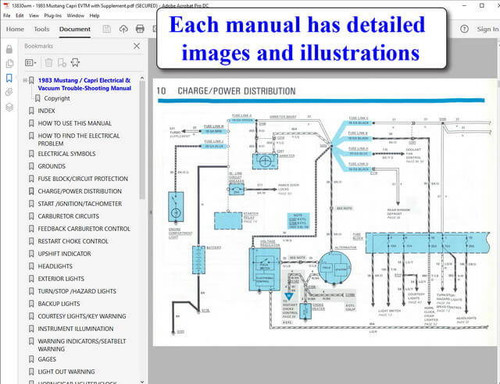Open the Edit menu
This screenshot has height=384, width=500.
[x=20, y=15]
